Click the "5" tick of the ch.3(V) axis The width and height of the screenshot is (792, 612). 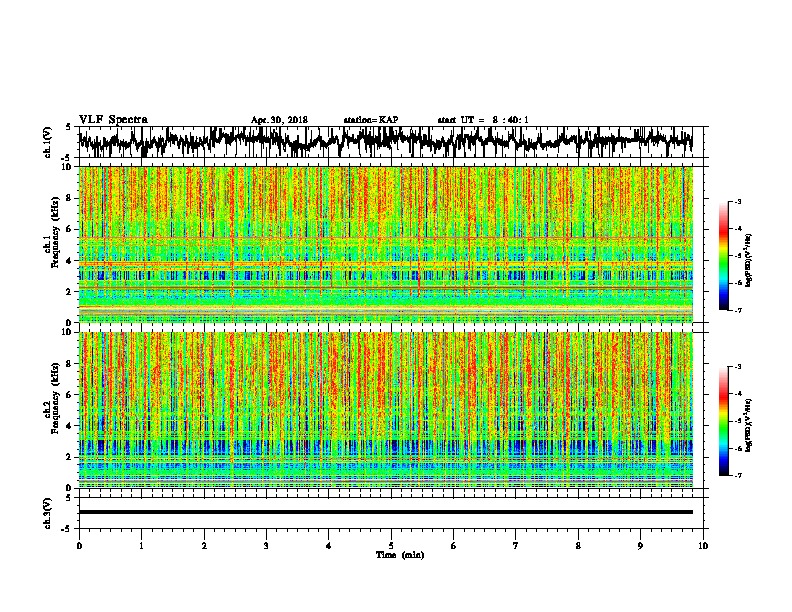tap(69, 498)
